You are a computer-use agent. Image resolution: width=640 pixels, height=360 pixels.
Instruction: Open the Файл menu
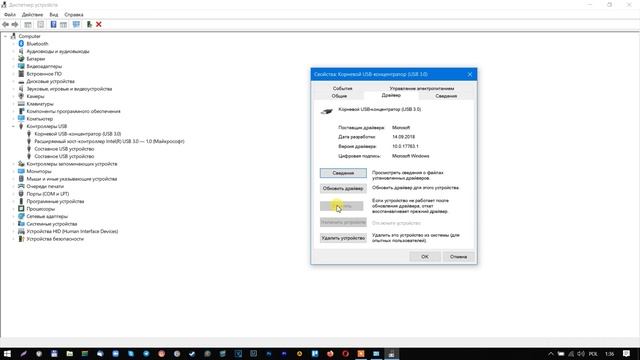click(10, 15)
